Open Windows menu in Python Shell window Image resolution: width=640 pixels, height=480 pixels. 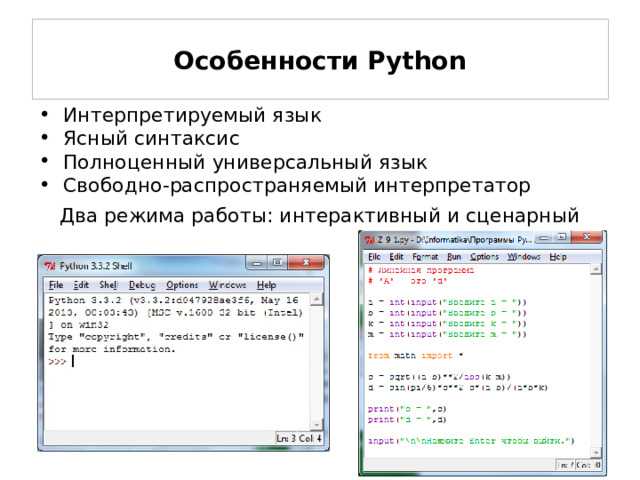point(227,285)
